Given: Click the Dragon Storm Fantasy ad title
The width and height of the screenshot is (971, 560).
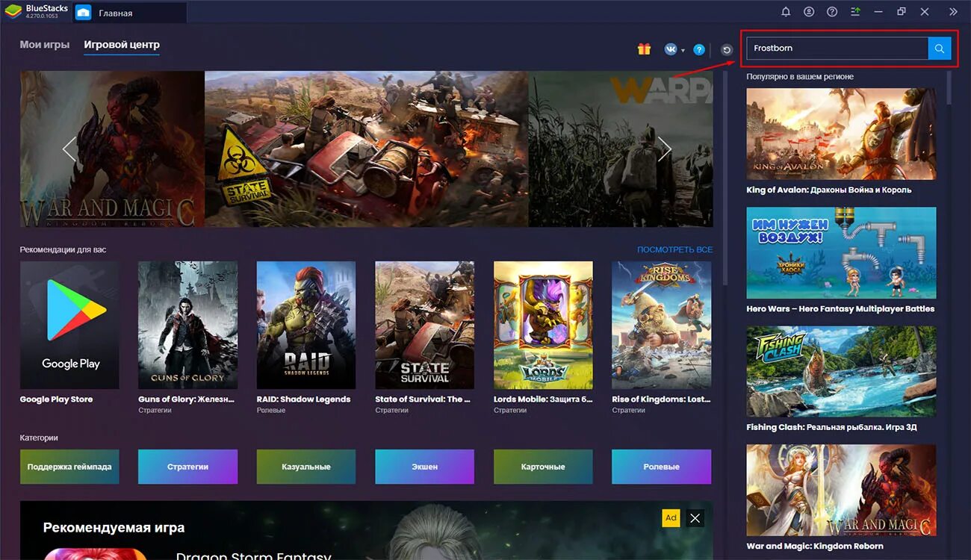Looking at the screenshot, I should click(254, 556).
